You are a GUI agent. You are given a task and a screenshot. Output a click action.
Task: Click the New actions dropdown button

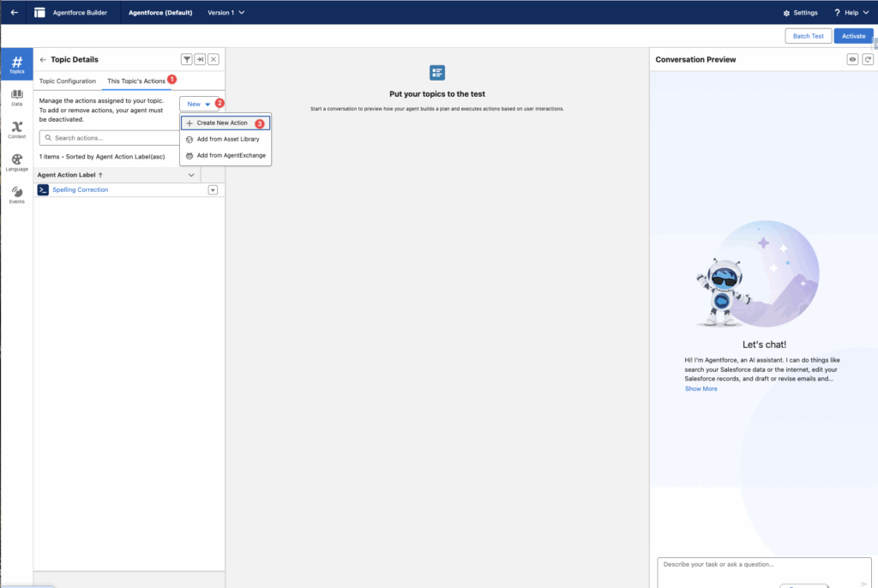coord(199,105)
